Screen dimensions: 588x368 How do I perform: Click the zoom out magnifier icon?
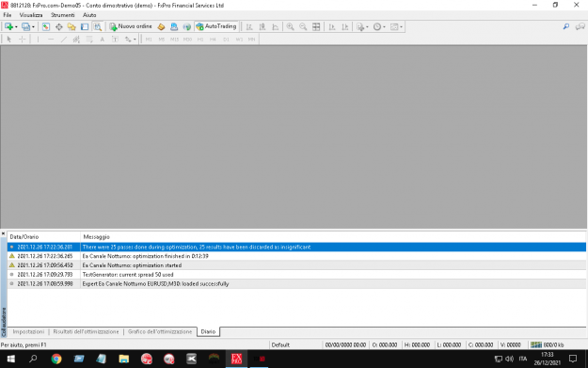303,26
